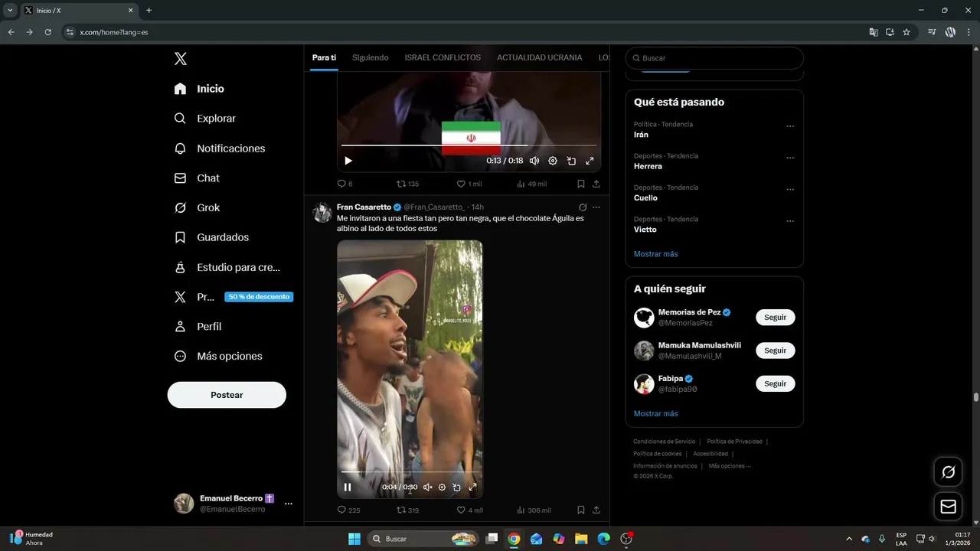Open Notificaciones in sidebar
Viewport: 980px width, 551px height.
click(219, 148)
